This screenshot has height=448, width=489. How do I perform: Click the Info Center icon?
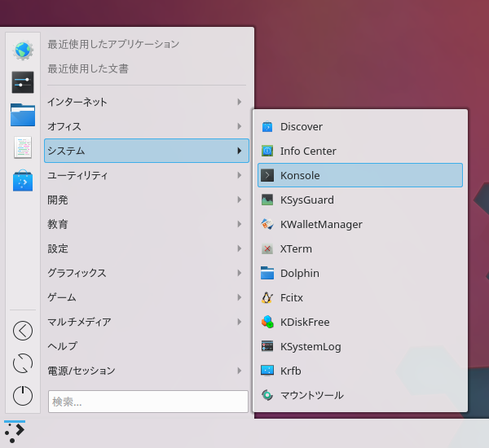(267, 151)
